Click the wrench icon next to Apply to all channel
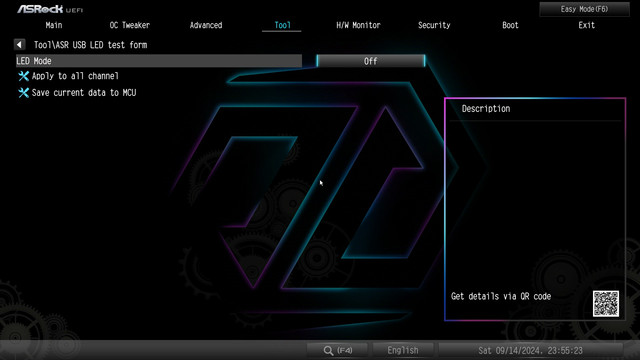 point(24,76)
